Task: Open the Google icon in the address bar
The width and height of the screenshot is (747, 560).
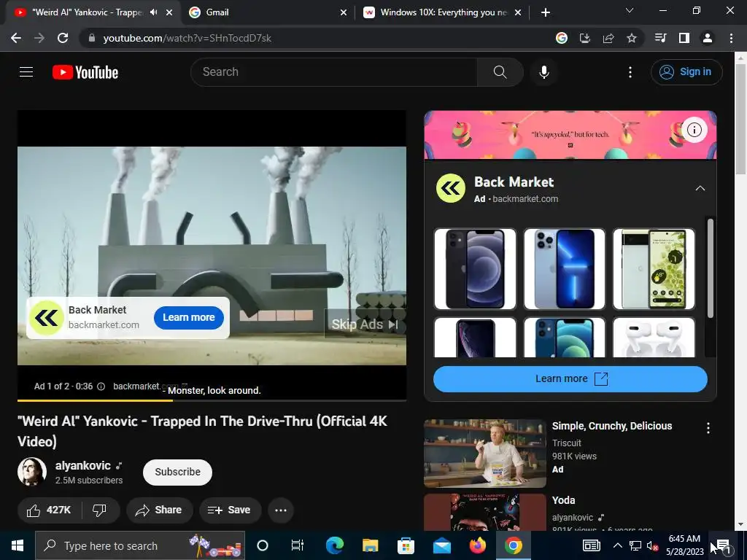Action: click(x=562, y=38)
